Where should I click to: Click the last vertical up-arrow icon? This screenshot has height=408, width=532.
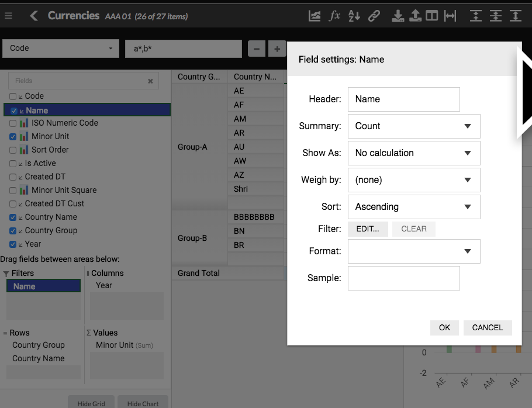pos(516,16)
